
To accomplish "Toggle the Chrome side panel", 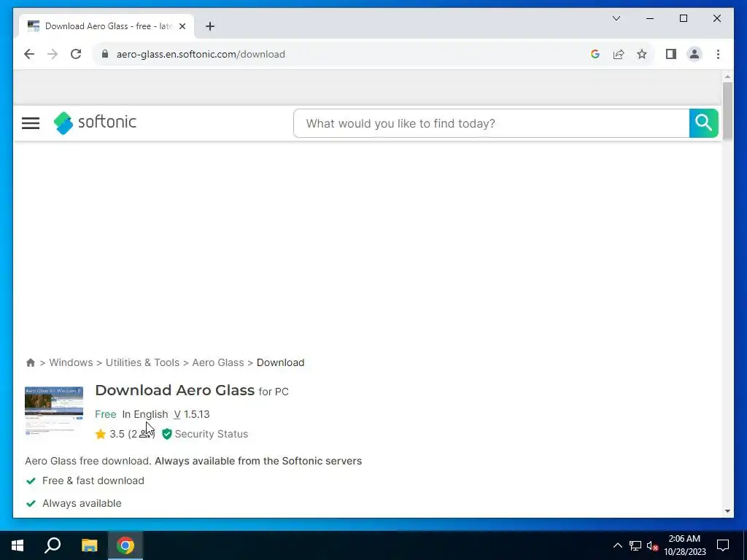I will pos(671,54).
